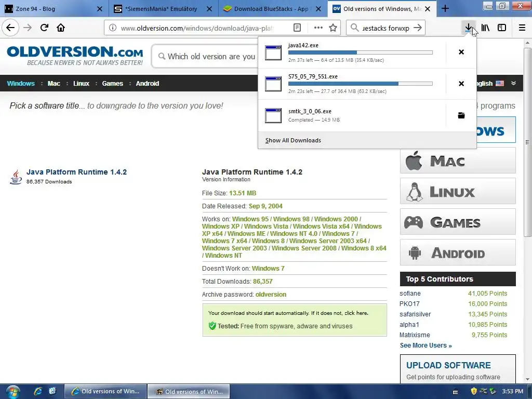The image size is (532, 399).
Task: Cancel the S75_05_79_551.exe download
Action: (x=461, y=84)
